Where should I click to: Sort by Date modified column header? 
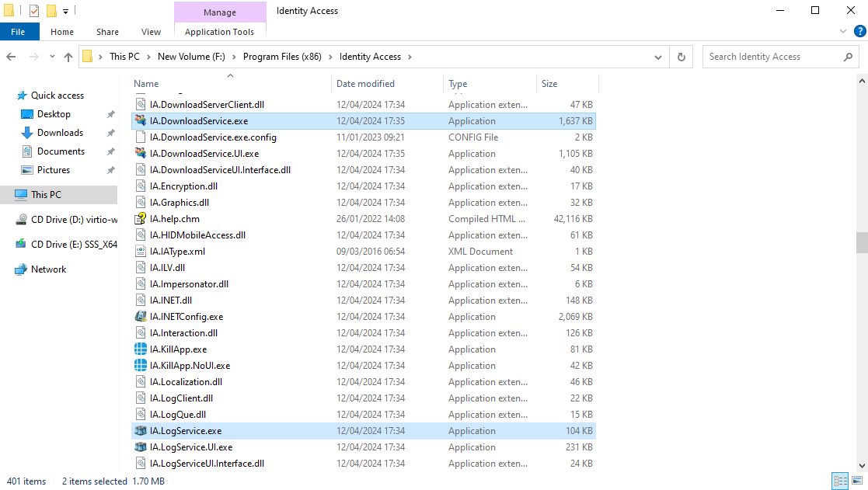365,84
